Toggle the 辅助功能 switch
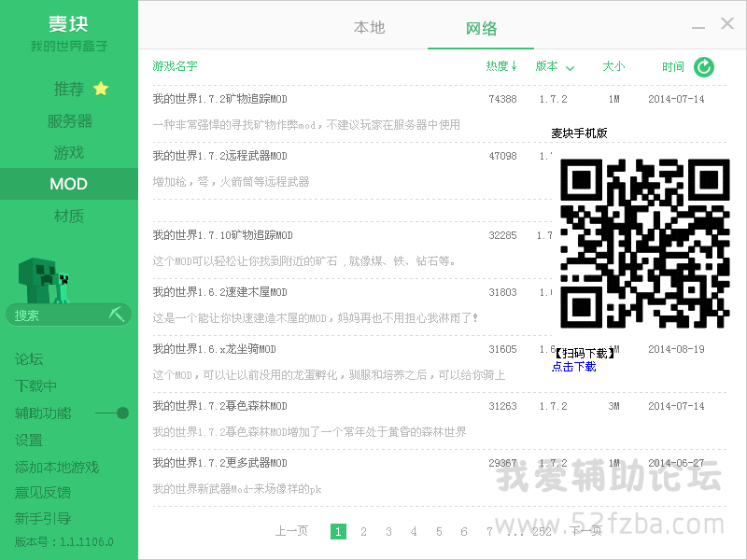Screen dimensions: 747x560 pos(112,413)
